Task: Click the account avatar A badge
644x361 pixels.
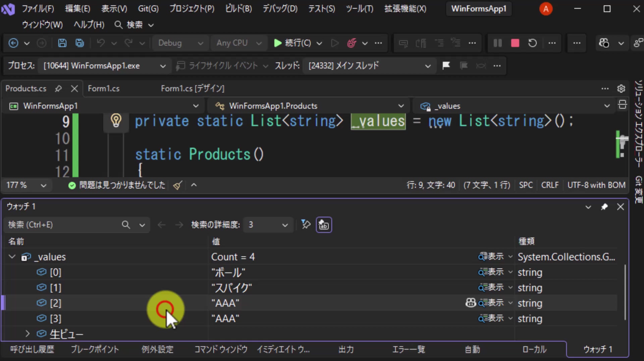Action: [546, 9]
